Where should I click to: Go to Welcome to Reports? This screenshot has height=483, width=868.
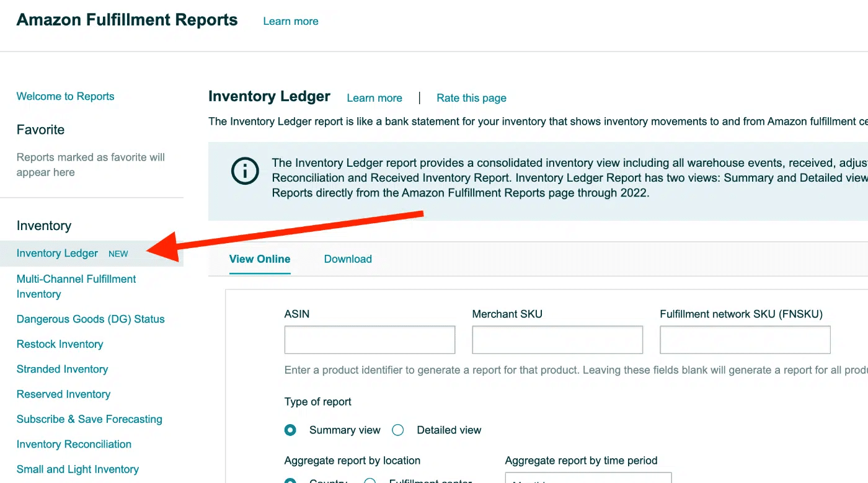(x=65, y=96)
